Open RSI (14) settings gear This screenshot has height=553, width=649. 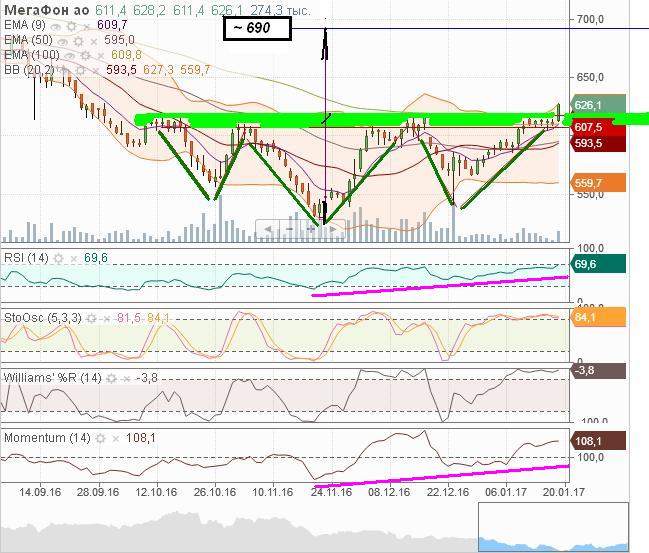click(59, 259)
